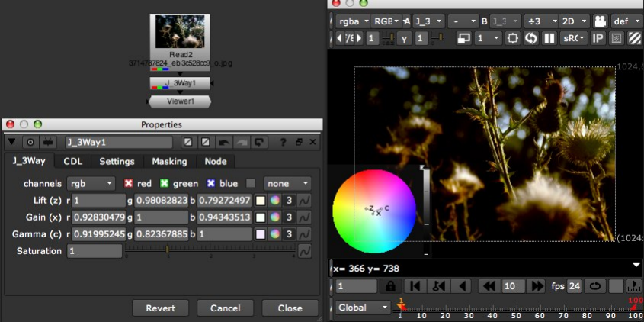This screenshot has width=644, height=322.
Task: Click the lock icon beside the frame field
Action: click(390, 286)
